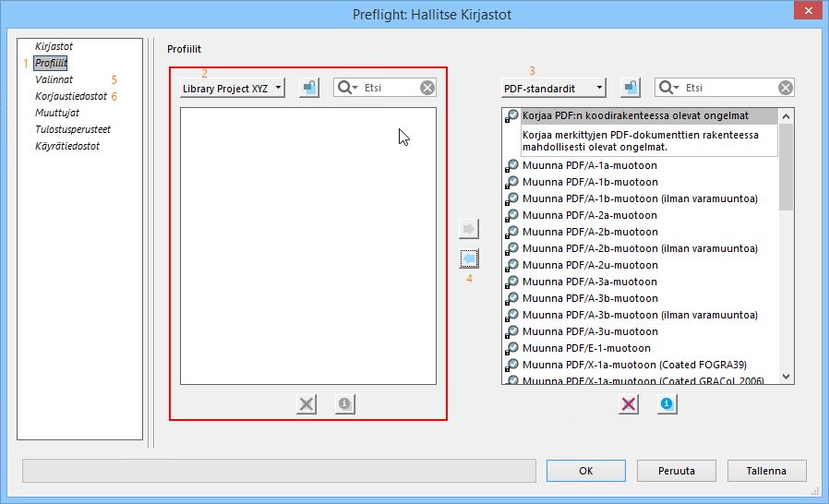Image resolution: width=829 pixels, height=504 pixels.
Task: Click the move-left arrow button
Action: click(469, 258)
